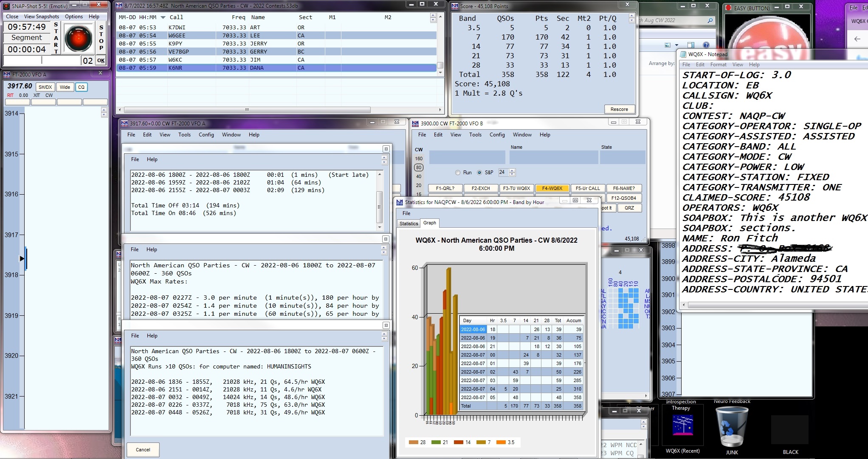Click the Name entry field in VFO B
This screenshot has height=459, width=868.
click(554, 158)
